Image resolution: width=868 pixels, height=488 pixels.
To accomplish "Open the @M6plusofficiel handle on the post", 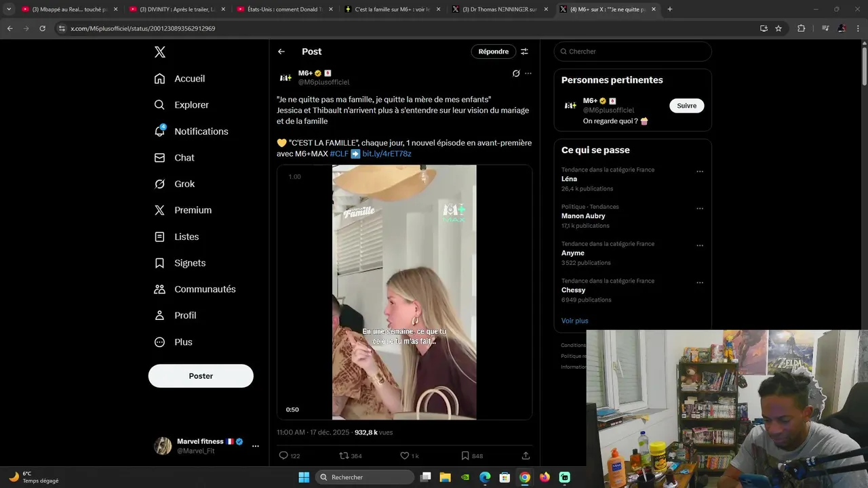I will pos(323,82).
